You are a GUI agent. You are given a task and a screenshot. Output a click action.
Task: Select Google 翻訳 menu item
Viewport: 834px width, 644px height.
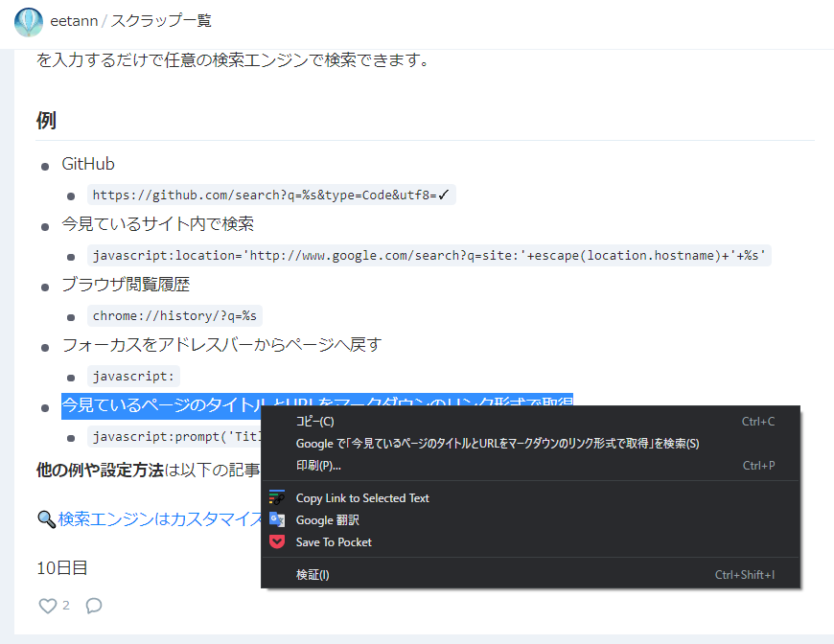[x=530, y=520]
